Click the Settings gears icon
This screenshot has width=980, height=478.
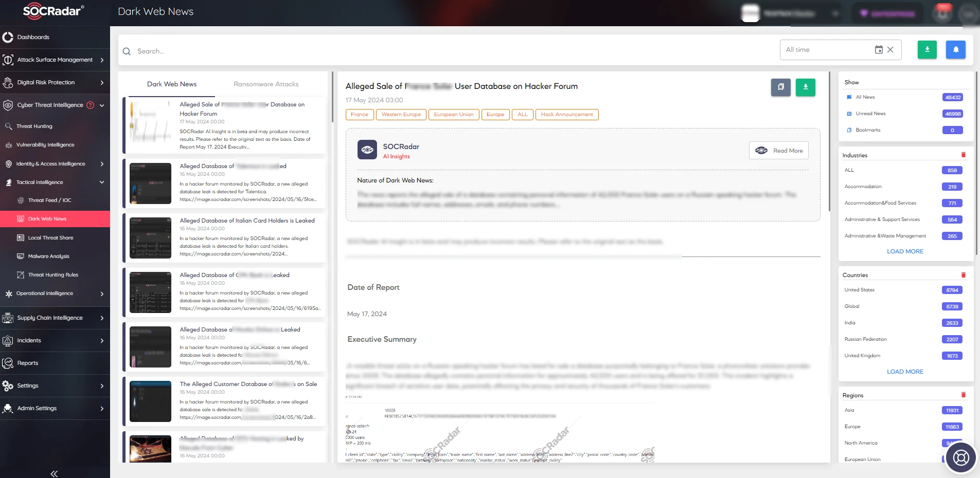coord(8,386)
